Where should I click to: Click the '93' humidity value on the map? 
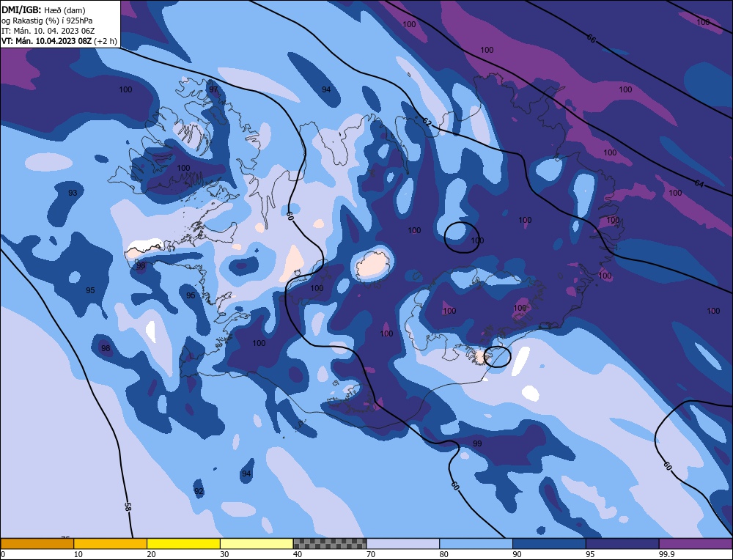tap(73, 193)
